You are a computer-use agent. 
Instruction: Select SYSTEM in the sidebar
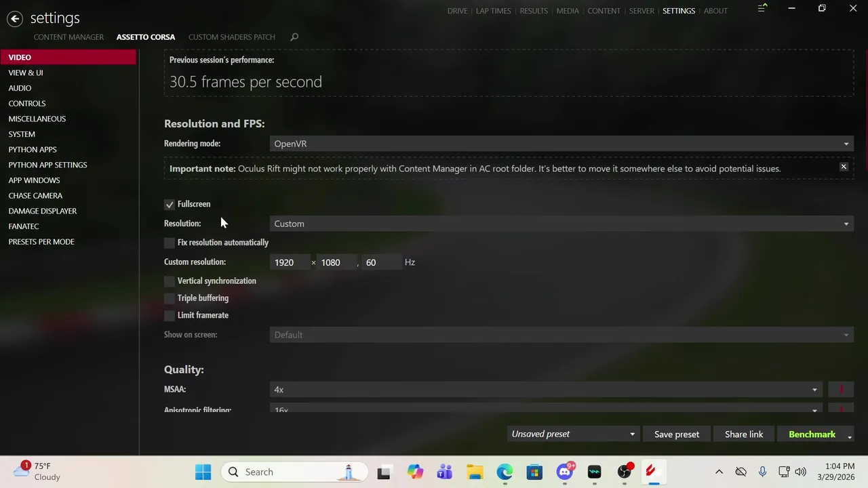tap(68, 134)
